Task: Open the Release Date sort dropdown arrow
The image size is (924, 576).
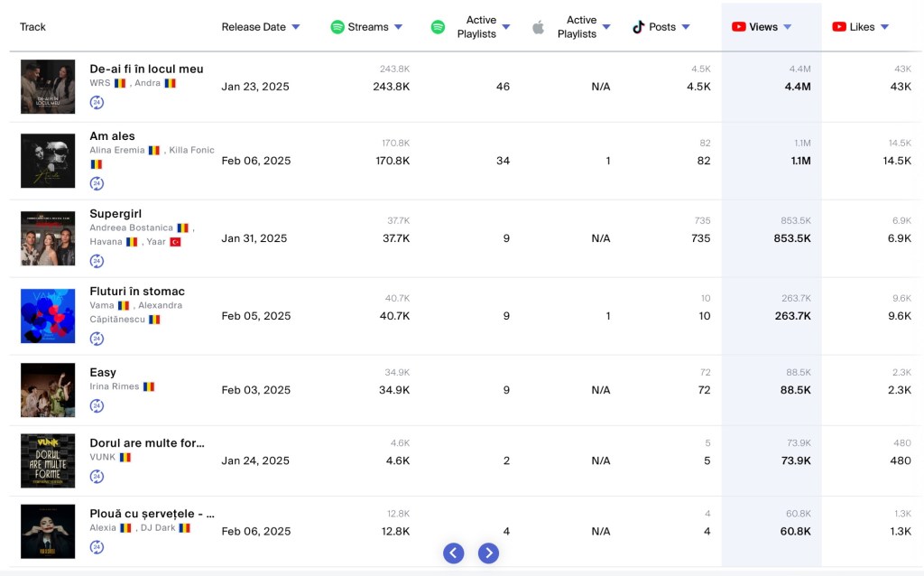Action: [296, 27]
